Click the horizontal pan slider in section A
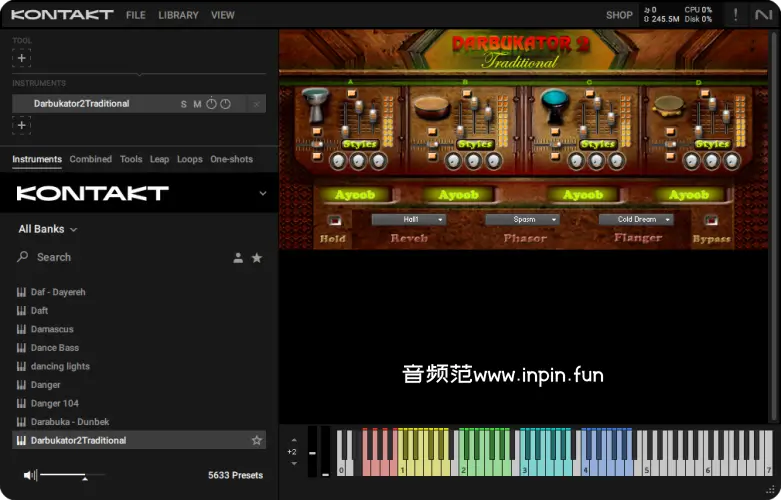The image size is (781, 500). tap(318, 145)
